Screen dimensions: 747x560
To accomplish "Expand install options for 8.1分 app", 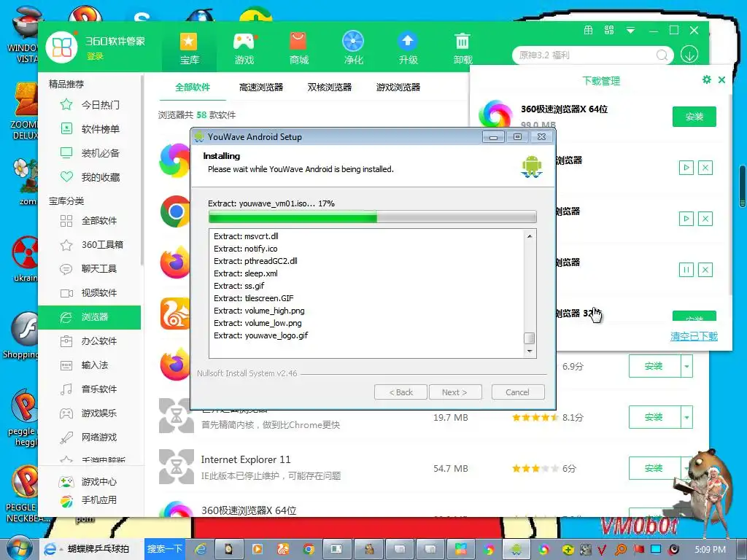I will click(686, 417).
